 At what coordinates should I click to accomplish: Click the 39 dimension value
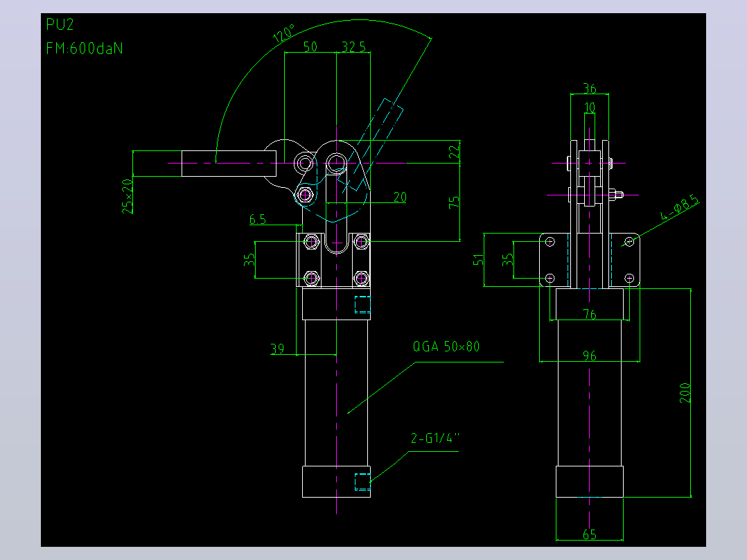[x=277, y=349]
